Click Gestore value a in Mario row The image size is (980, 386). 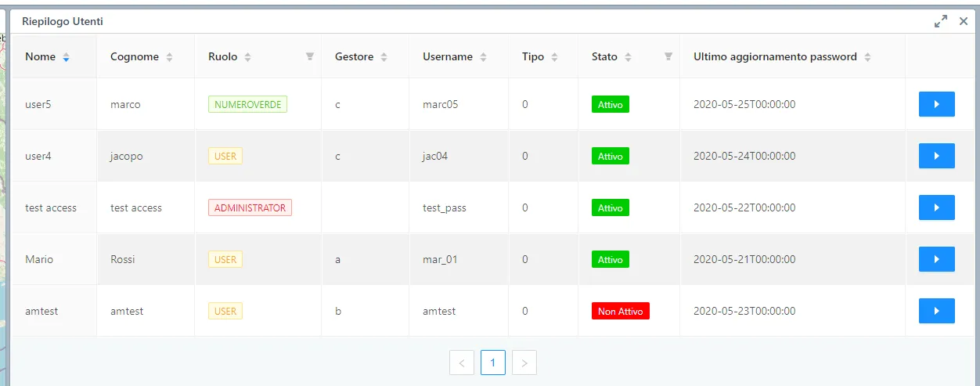click(337, 259)
